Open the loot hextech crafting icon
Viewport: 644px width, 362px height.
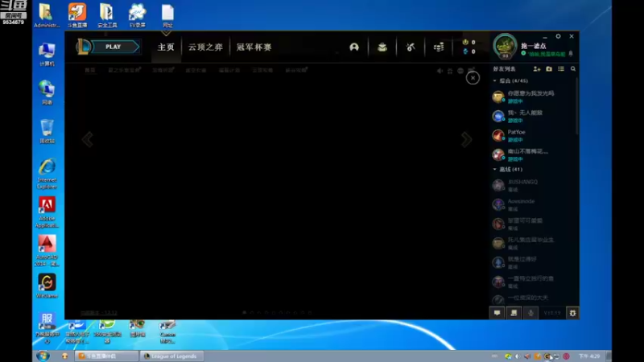click(411, 47)
